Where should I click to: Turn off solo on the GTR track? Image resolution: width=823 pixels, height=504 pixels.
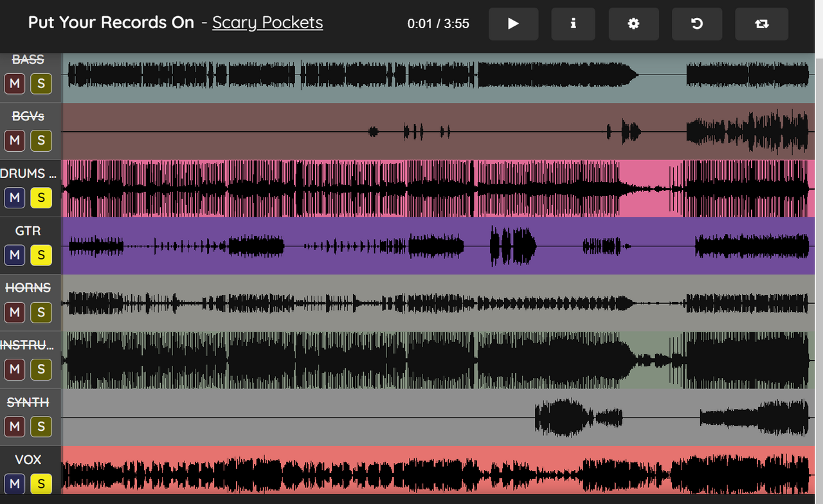click(41, 255)
